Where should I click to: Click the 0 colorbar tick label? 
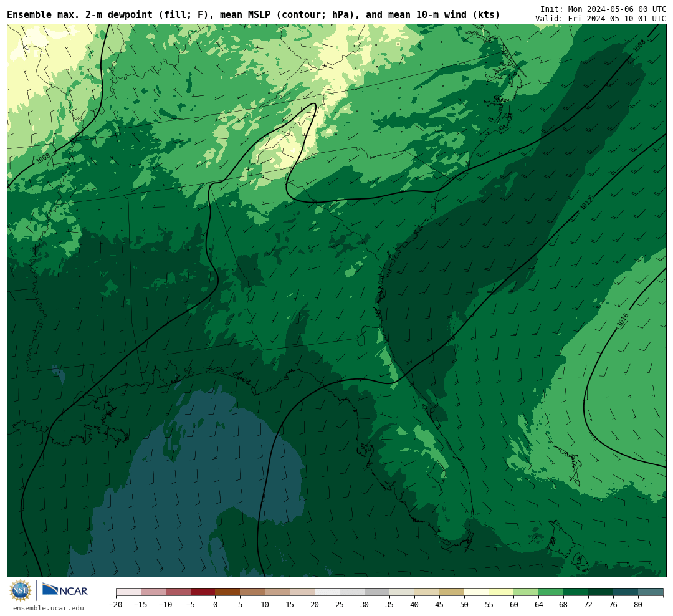(215, 605)
